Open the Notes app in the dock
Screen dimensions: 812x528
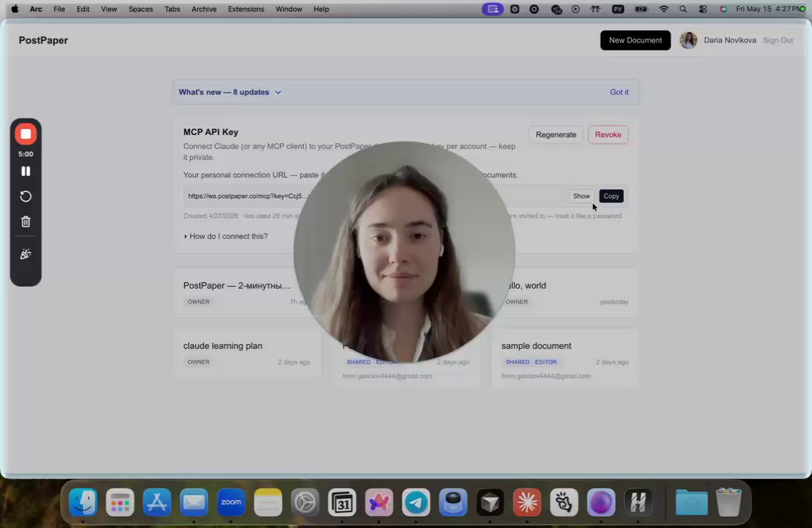268,502
